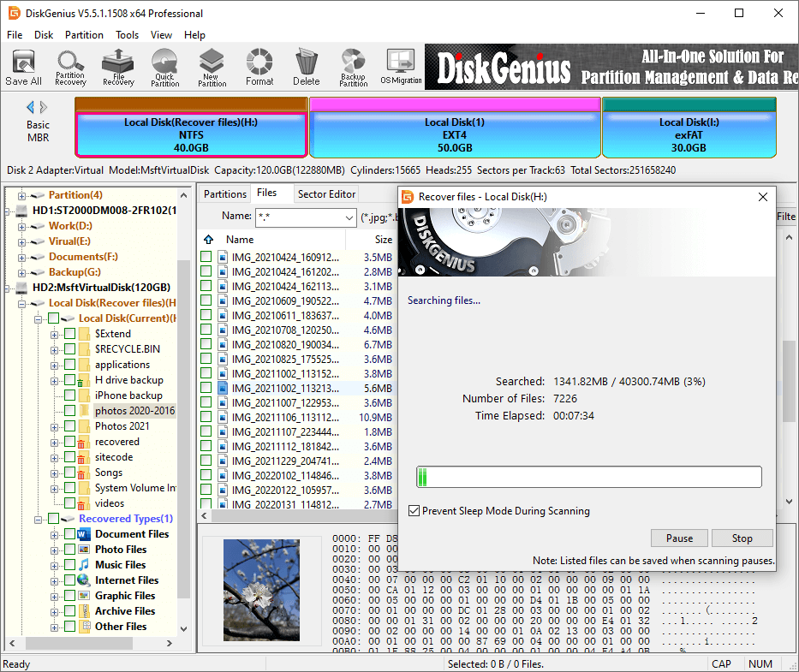This screenshot has height=672, width=799.
Task: Click the Delete trash bin icon
Action: pos(307,68)
